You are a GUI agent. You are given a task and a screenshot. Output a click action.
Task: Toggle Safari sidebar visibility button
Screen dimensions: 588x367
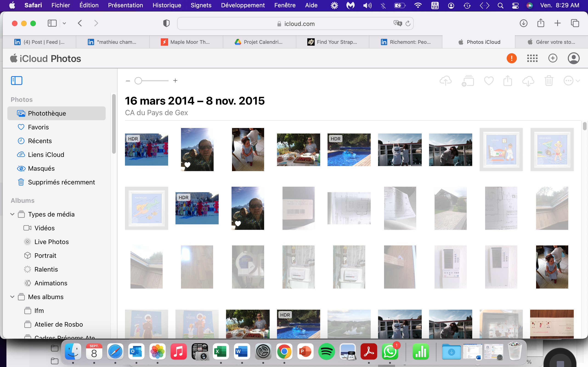pyautogui.click(x=52, y=23)
